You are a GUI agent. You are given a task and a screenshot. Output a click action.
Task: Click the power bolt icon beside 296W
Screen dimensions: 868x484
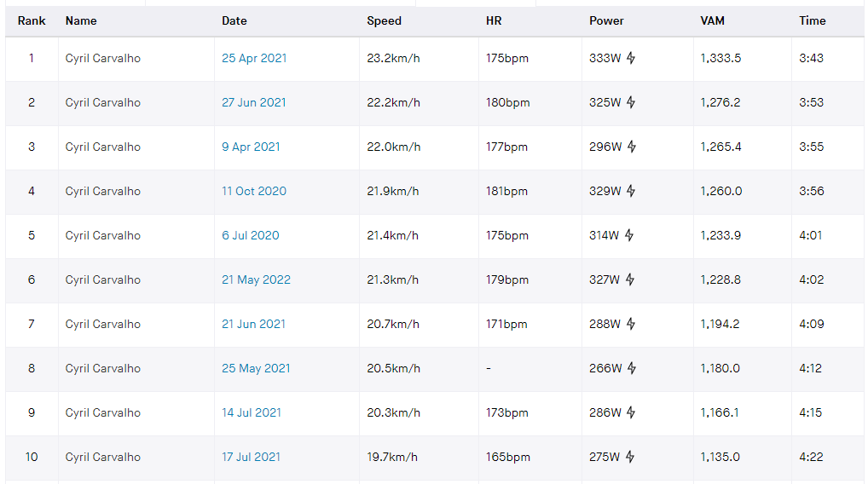(632, 146)
